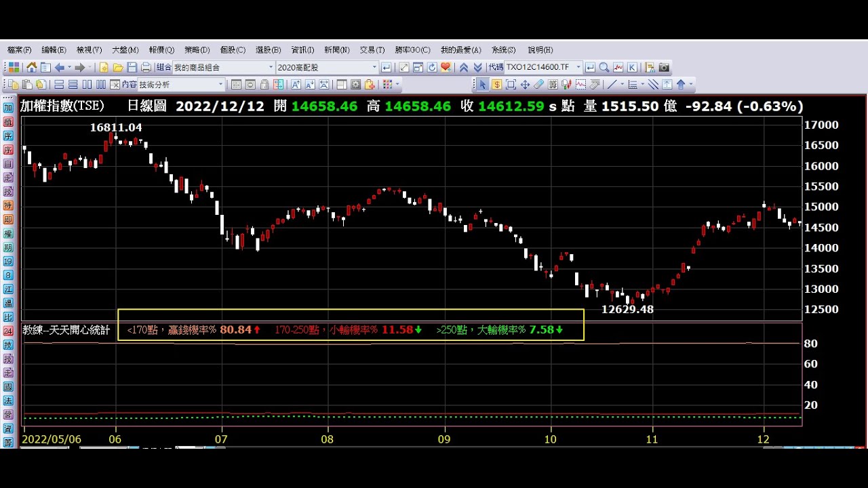Viewport: 868px width, 488px height.
Task: Click the 法 sidebar button
Action: tap(8, 401)
